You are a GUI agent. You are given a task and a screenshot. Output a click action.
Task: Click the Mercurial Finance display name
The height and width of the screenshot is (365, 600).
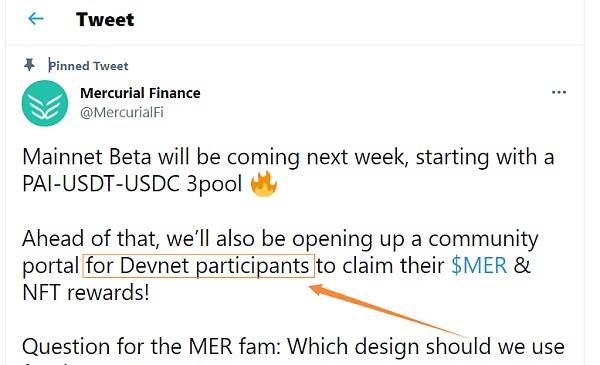(140, 93)
